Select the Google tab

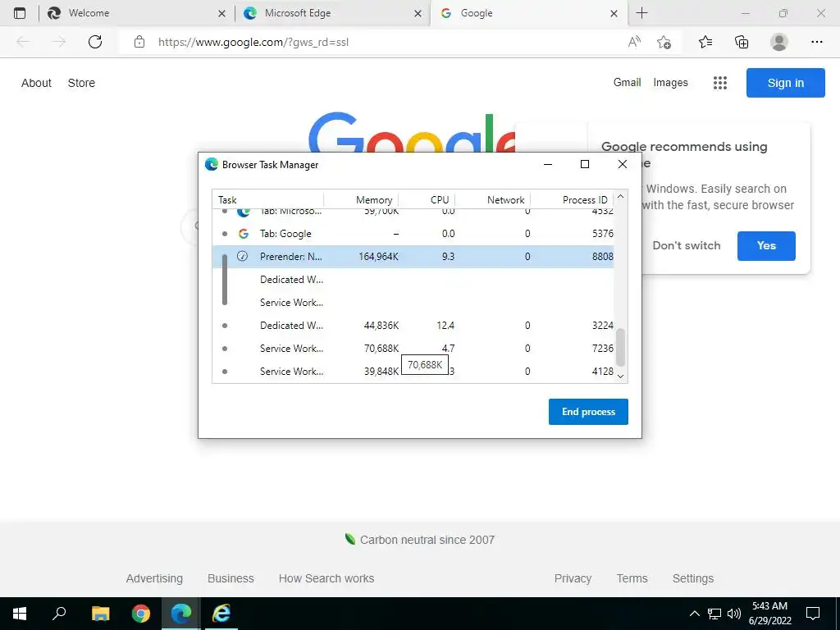point(529,13)
